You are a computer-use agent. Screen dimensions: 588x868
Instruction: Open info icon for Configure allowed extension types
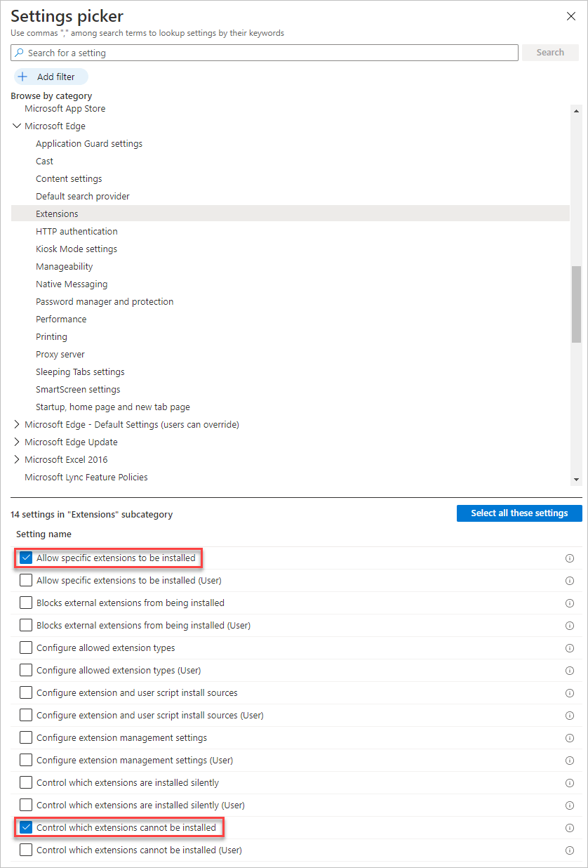(570, 648)
